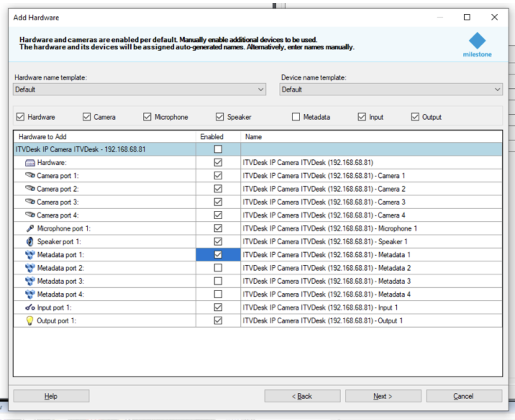The height and width of the screenshot is (420, 515).
Task: Click the Enabled column header
Action: 212,137
